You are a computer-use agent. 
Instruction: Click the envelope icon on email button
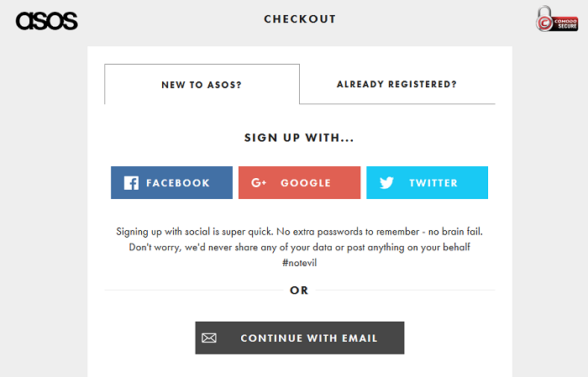point(209,338)
